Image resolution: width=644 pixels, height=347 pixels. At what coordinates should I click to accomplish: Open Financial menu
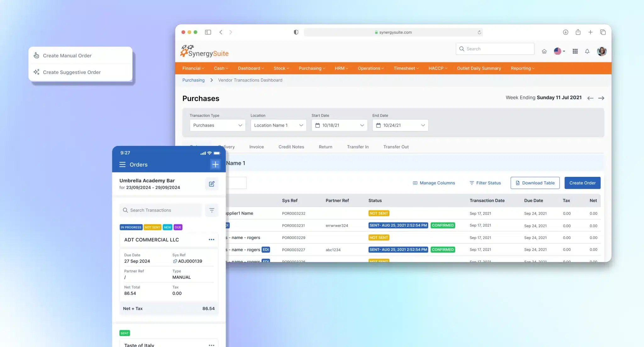pos(193,68)
